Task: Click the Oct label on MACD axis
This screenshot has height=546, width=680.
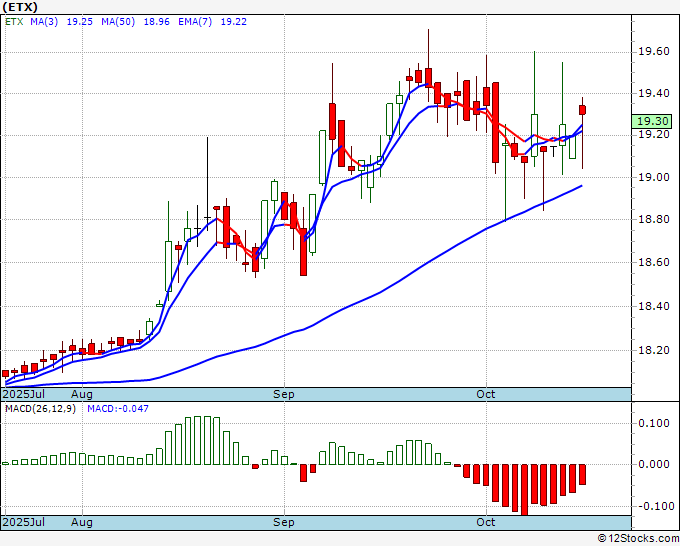Action: tap(485, 522)
